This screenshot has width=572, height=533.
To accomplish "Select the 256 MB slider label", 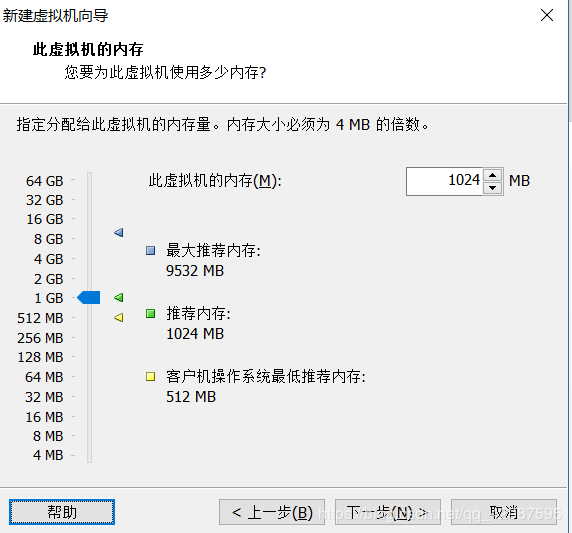I will tap(40, 338).
